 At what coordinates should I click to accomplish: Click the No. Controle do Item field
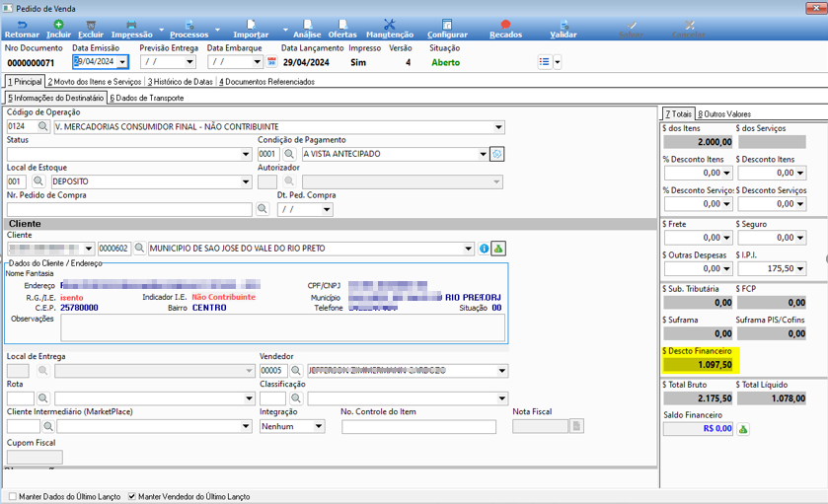pos(418,426)
